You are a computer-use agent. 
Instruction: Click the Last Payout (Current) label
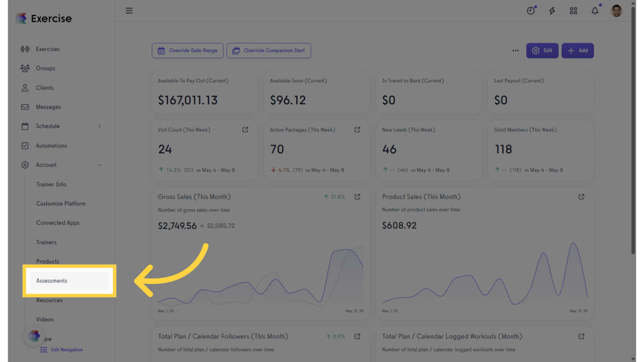click(519, 81)
